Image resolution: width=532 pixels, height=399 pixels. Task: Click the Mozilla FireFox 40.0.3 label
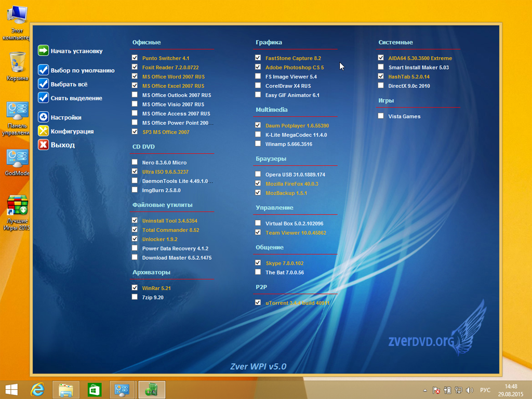coord(291,184)
